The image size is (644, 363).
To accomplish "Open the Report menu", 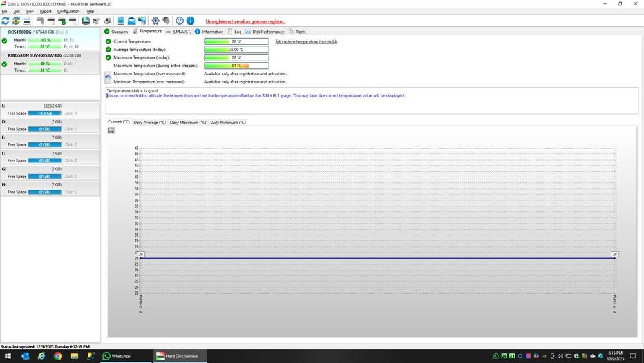I will point(46,12).
